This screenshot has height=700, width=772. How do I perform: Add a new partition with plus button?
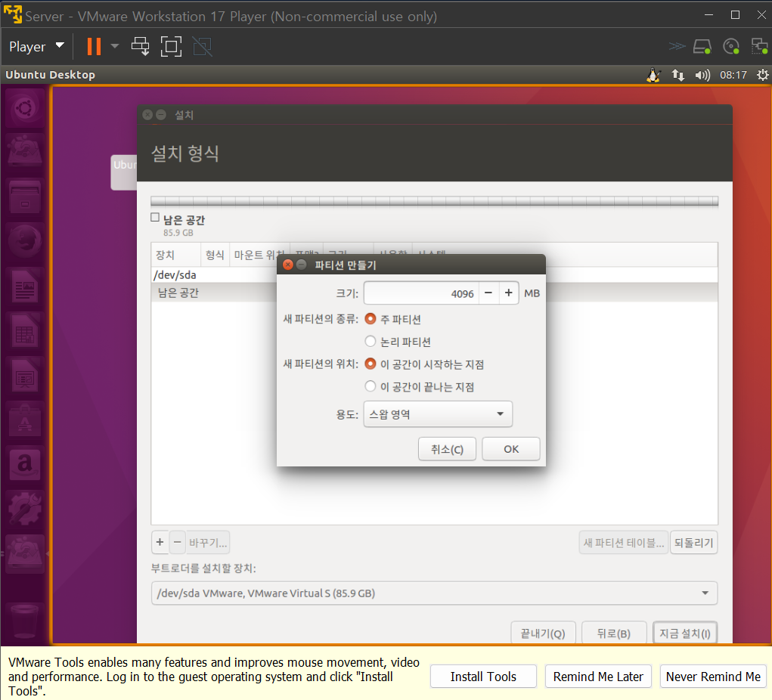pyautogui.click(x=160, y=543)
